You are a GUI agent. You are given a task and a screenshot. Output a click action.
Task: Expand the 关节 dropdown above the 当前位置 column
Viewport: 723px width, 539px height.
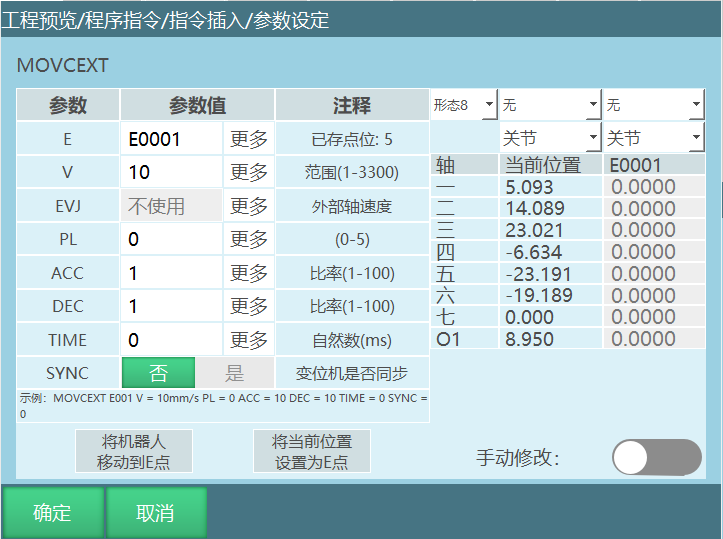pyautogui.click(x=550, y=138)
